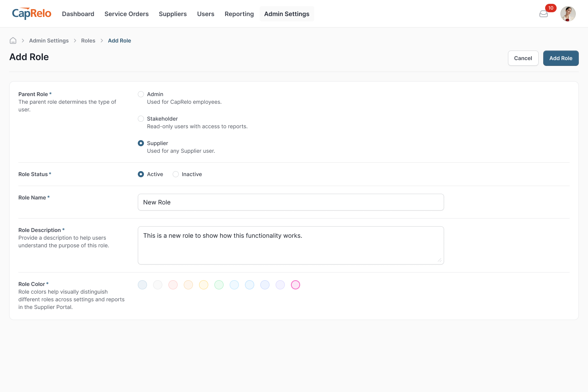
Task: Open the Suppliers page
Action: [173, 14]
